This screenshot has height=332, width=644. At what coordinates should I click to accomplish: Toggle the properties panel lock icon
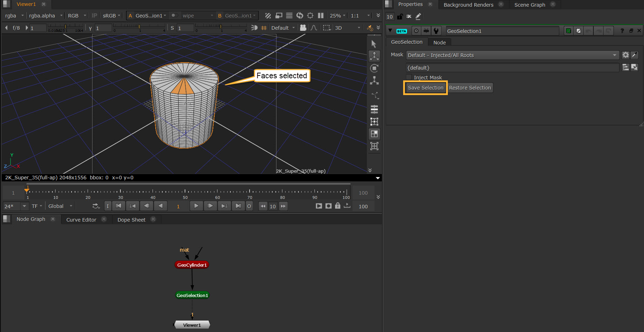pyautogui.click(x=400, y=16)
